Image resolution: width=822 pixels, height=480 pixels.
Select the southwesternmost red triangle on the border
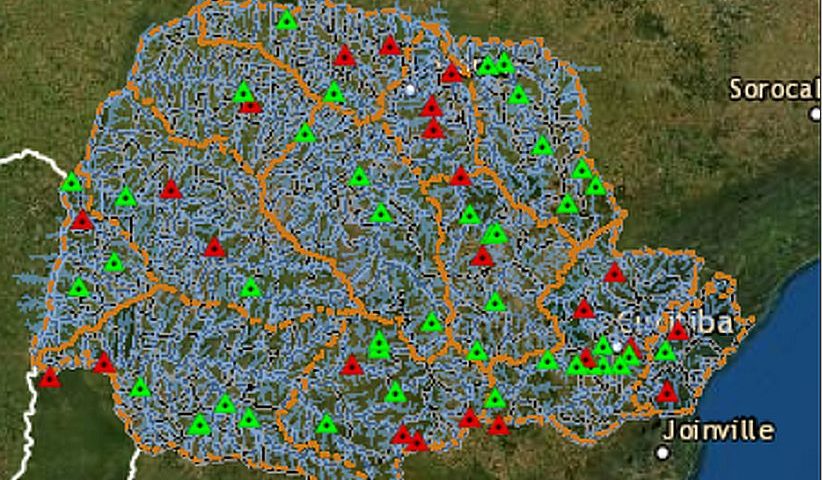49,378
